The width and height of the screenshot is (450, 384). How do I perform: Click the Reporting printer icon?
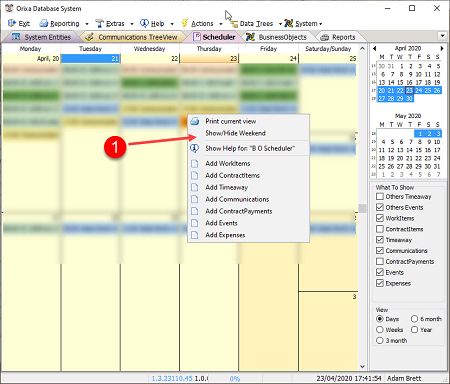pyautogui.click(x=44, y=23)
